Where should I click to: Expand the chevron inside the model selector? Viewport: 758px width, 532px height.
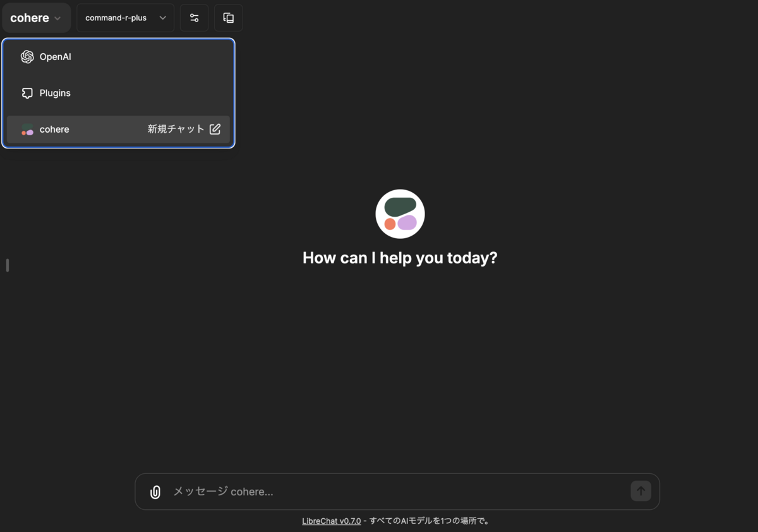point(163,18)
